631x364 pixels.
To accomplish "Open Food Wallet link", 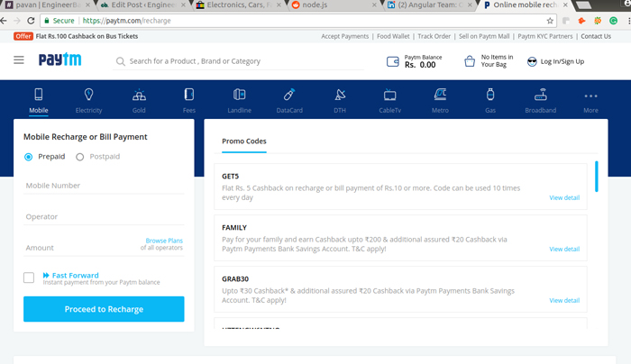I will point(393,36).
